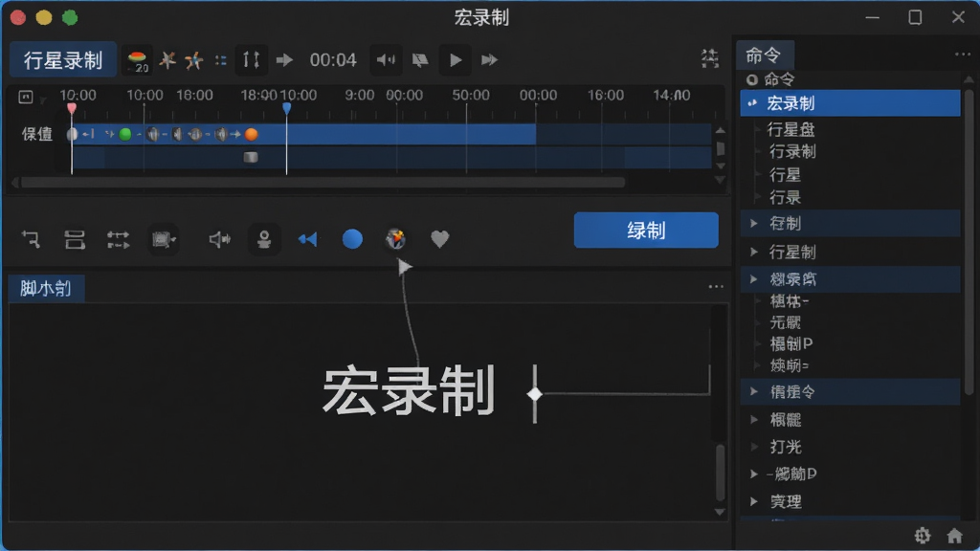
Task: Click the command panel vertical scrollbar
Action: tap(969, 242)
